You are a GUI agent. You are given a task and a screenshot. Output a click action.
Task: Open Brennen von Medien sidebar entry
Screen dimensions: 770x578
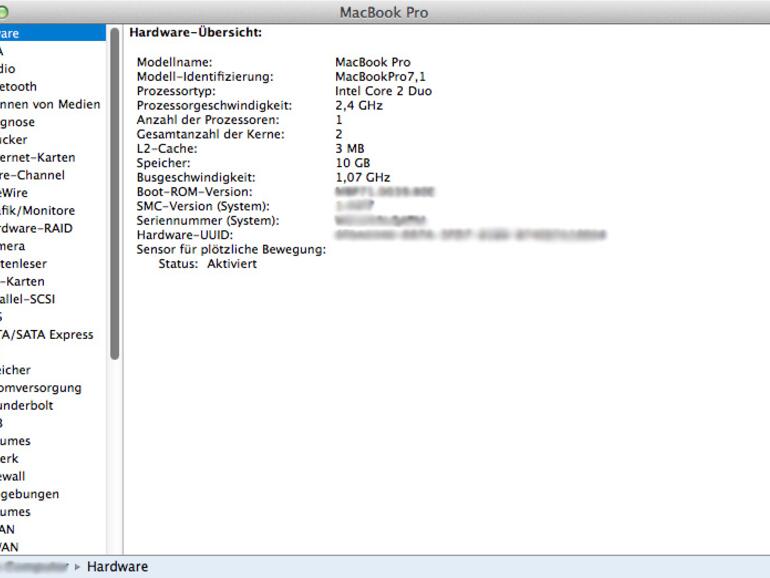pos(50,104)
